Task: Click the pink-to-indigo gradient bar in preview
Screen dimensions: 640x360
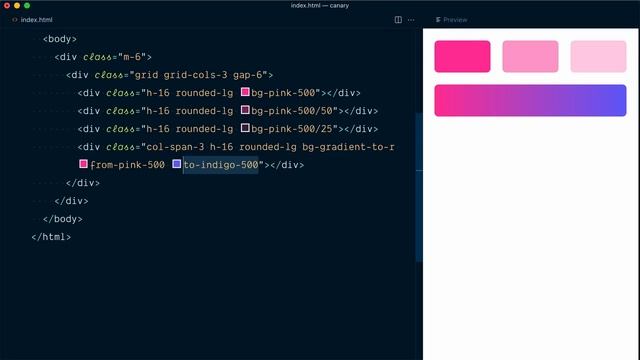Action: [x=530, y=100]
